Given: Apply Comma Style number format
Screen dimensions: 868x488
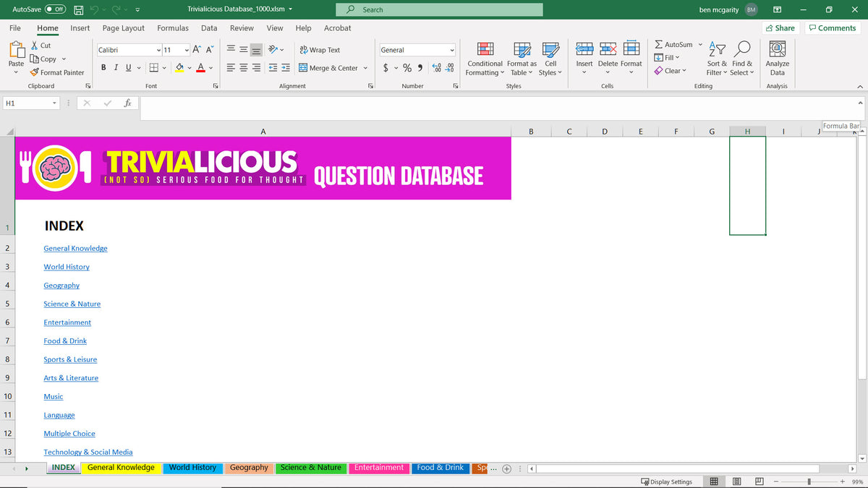Looking at the screenshot, I should (420, 67).
